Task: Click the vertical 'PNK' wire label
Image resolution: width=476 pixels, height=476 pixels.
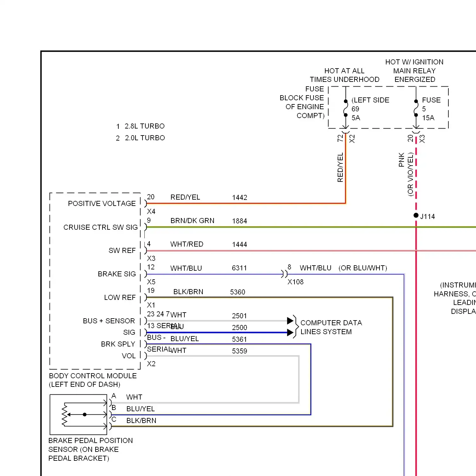Action: click(401, 160)
